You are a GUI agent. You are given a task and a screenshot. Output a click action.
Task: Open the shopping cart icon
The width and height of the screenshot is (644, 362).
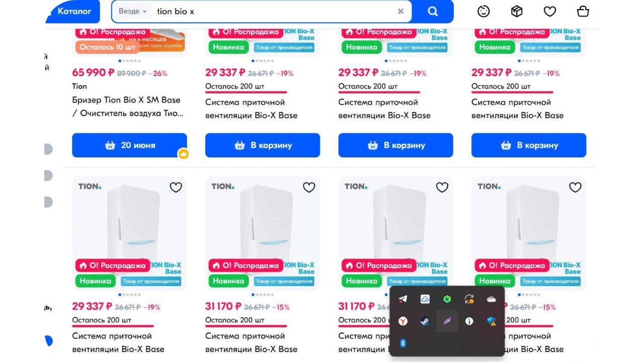point(583,11)
